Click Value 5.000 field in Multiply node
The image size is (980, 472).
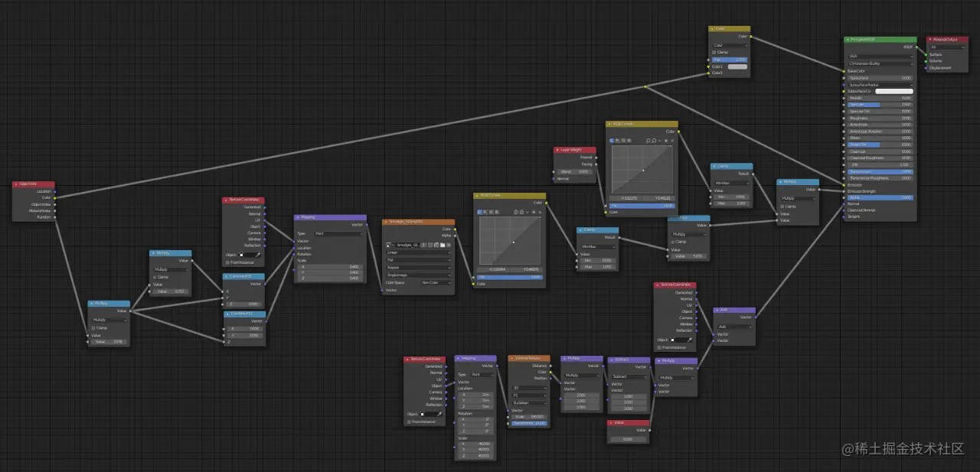coord(689,256)
